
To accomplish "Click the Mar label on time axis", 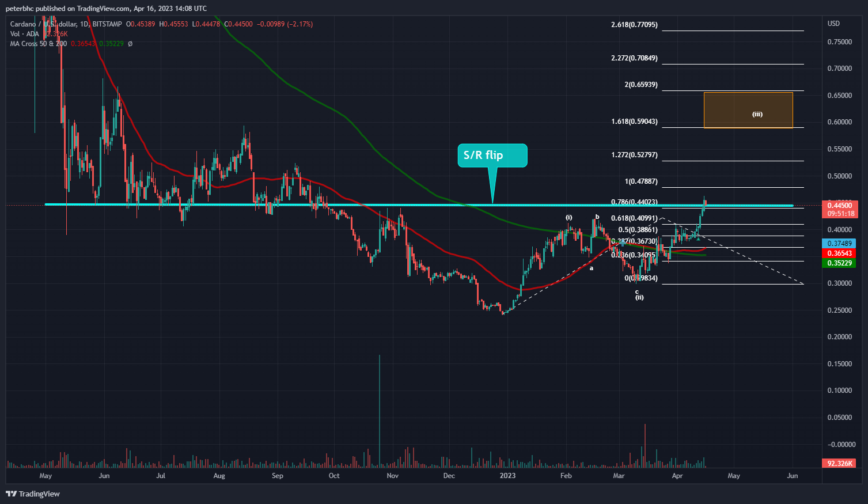I will pyautogui.click(x=619, y=476).
